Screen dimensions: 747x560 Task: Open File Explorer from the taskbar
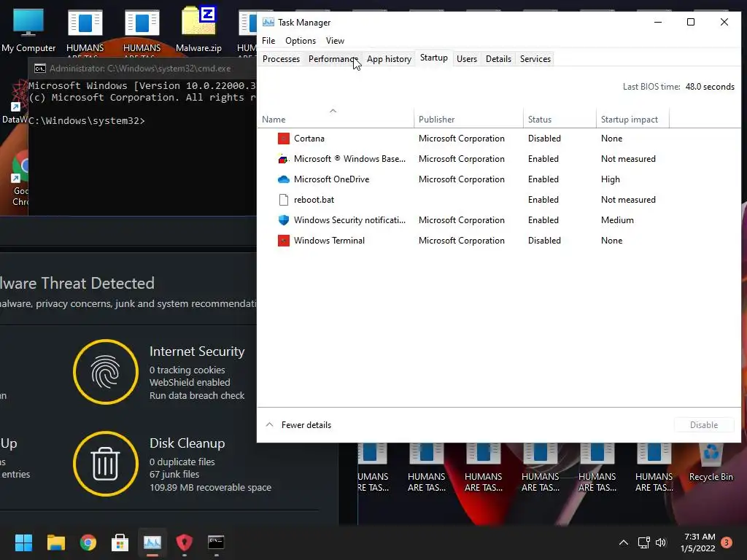coord(55,542)
